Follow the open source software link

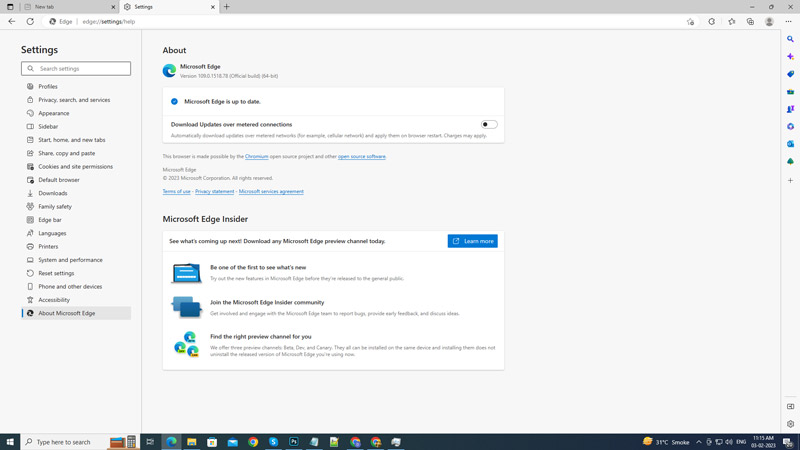[x=362, y=157]
